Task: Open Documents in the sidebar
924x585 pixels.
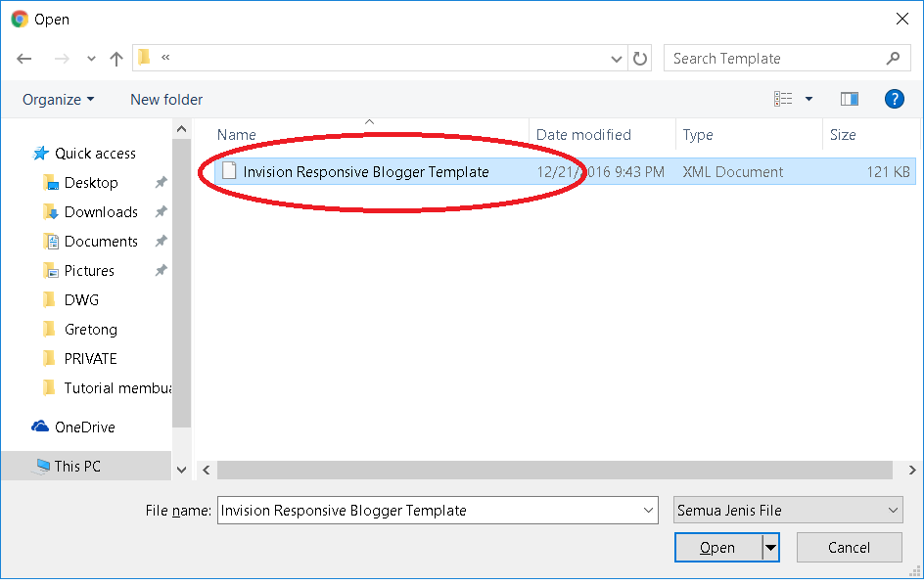Action: click(x=101, y=242)
